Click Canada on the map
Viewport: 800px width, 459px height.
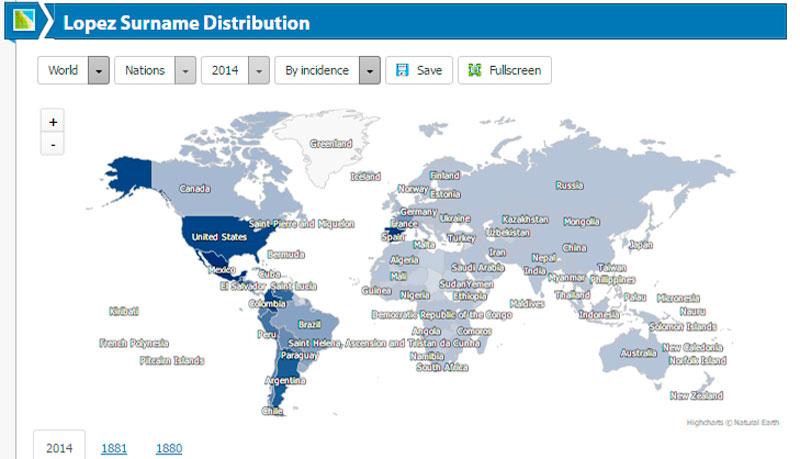[x=194, y=188]
